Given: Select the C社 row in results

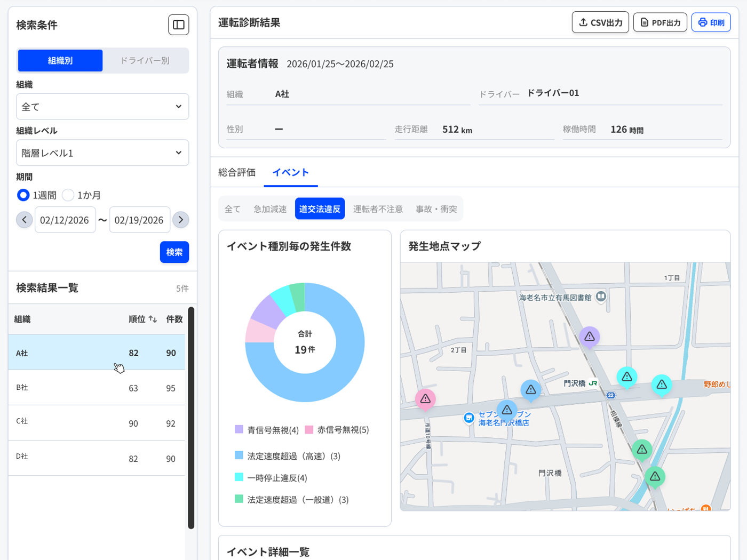Looking at the screenshot, I should pyautogui.click(x=97, y=423).
